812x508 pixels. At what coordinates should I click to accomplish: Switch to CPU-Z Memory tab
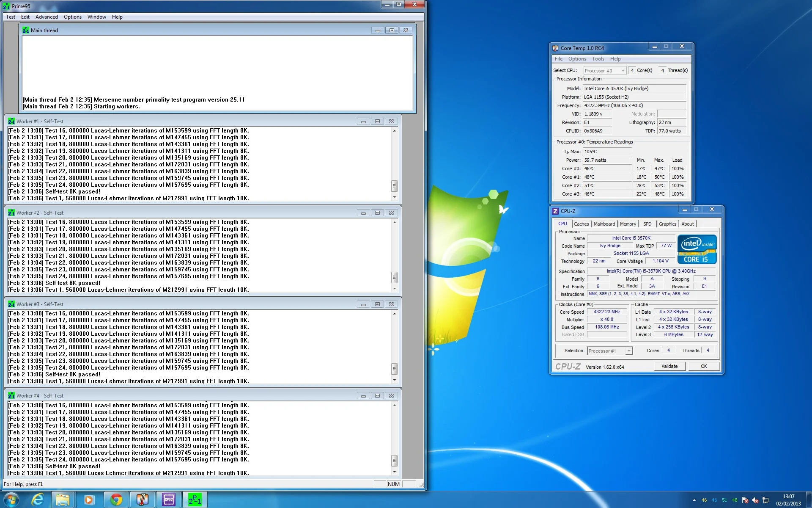coord(628,224)
